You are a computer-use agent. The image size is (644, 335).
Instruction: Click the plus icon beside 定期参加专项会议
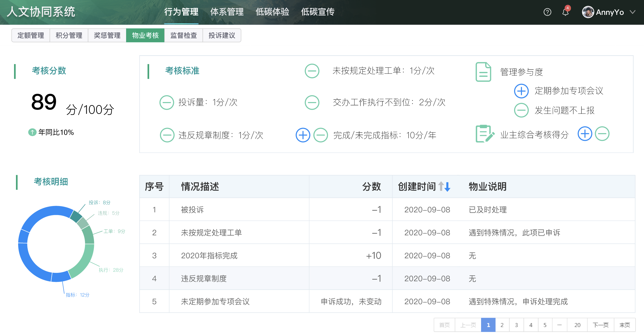point(521,91)
